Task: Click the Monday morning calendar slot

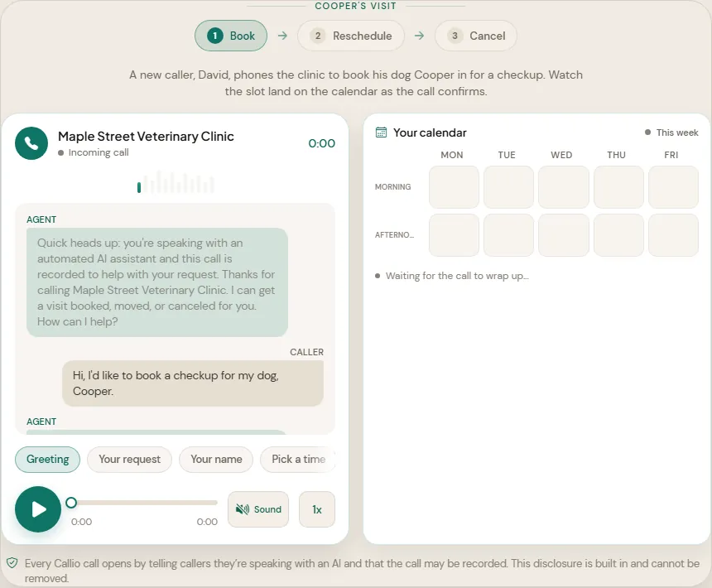Action: point(454,187)
